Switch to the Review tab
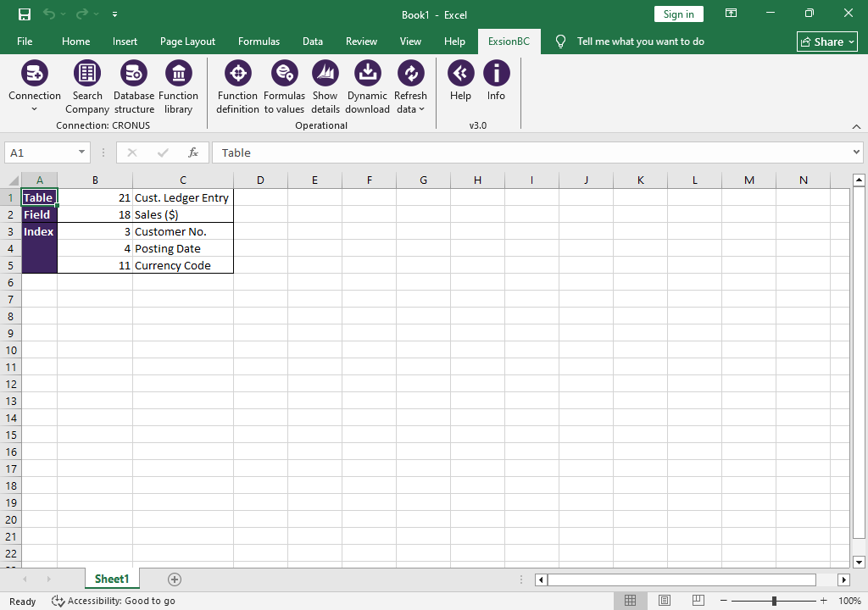The height and width of the screenshot is (610, 868). pos(361,42)
